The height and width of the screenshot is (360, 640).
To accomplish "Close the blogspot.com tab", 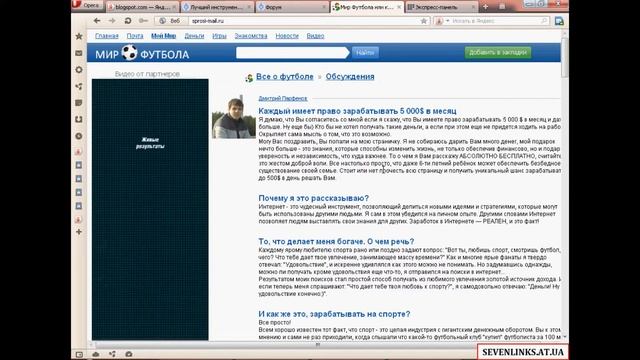I will (x=174, y=7).
